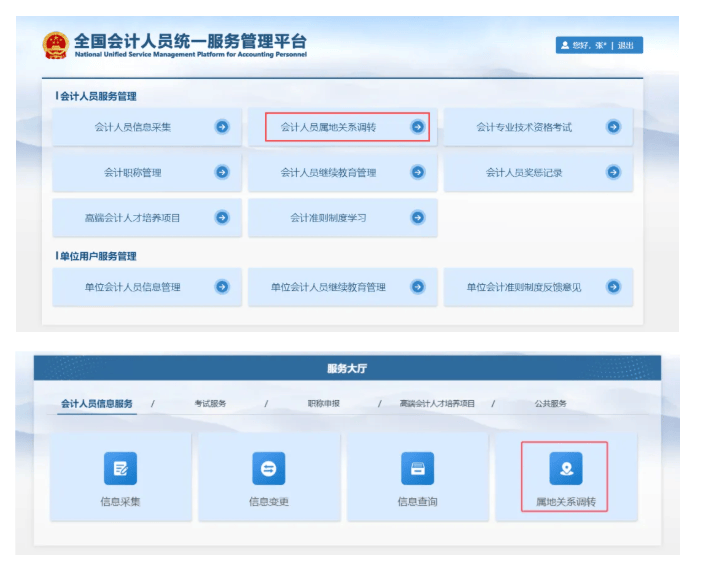Open the 信息查询 card icon
The height and width of the screenshot is (562, 714).
click(417, 468)
